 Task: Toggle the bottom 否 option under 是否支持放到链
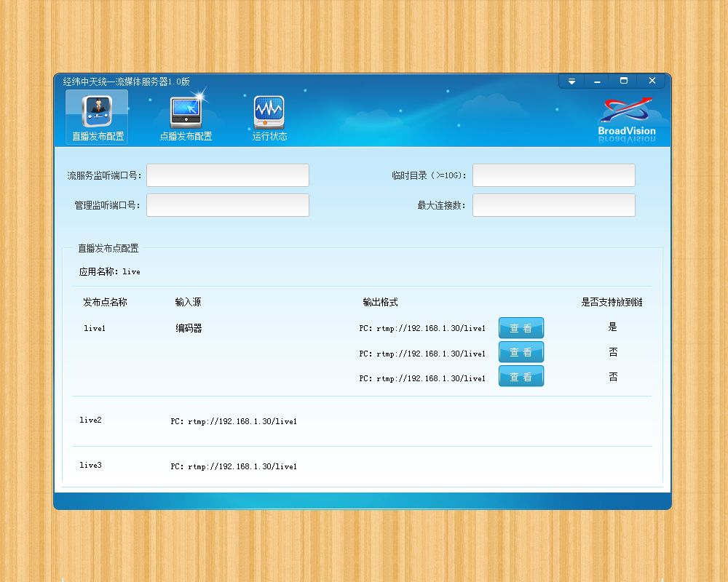(613, 376)
